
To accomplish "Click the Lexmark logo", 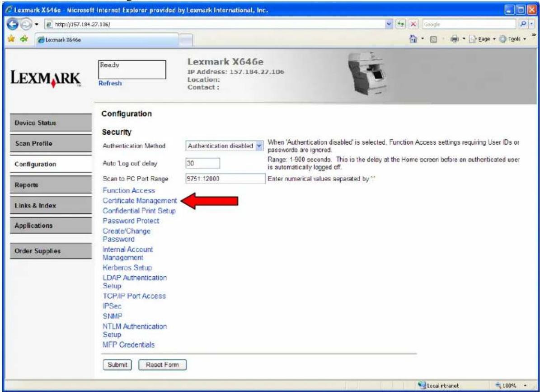I will tap(46, 78).
